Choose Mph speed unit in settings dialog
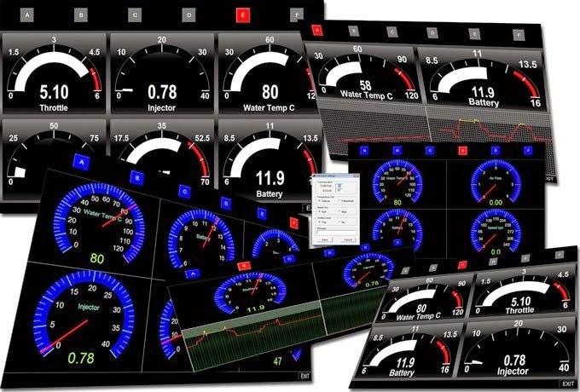Image resolution: width=580 pixels, height=392 pixels. (343, 211)
